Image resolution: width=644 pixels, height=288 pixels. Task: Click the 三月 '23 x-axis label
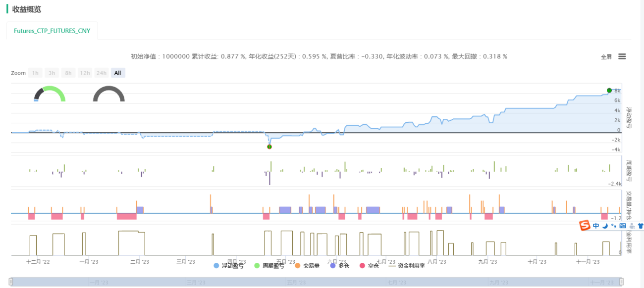pyautogui.click(x=186, y=261)
